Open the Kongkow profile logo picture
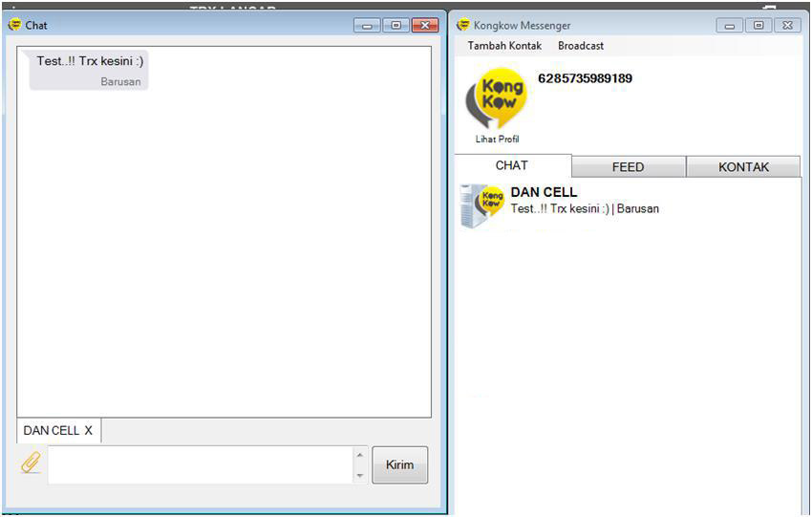The height and width of the screenshot is (517, 812). pos(496,99)
